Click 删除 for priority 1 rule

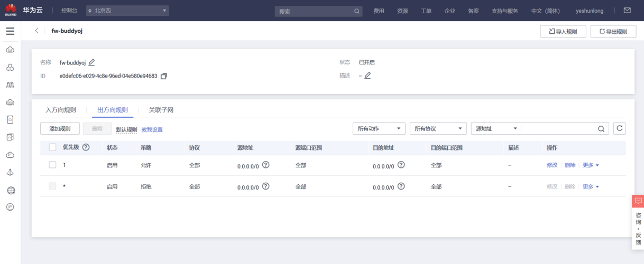570,165
